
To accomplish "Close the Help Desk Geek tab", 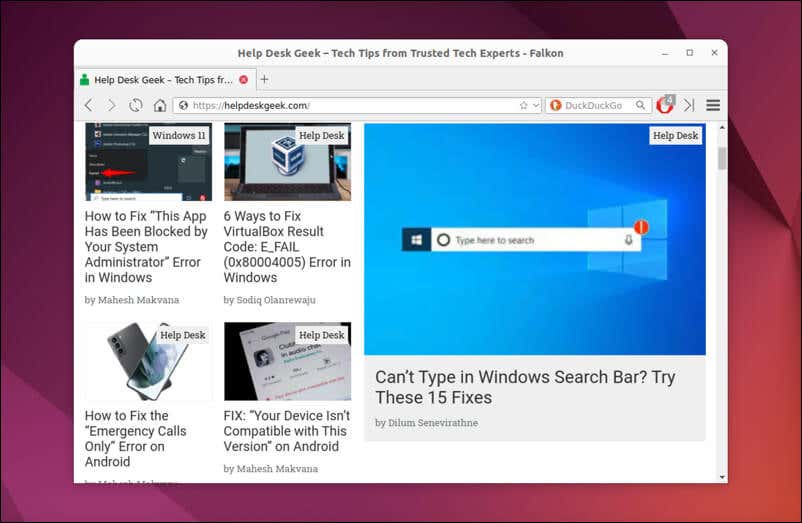I will coord(244,80).
